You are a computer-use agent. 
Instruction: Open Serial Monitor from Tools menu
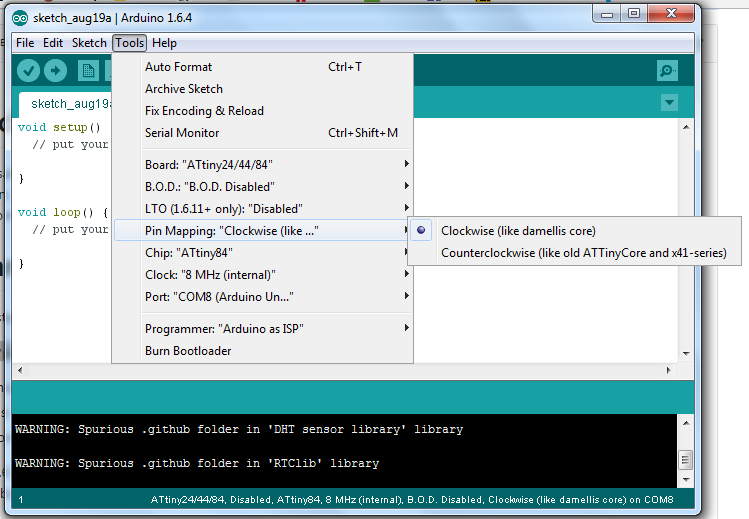[263, 133]
